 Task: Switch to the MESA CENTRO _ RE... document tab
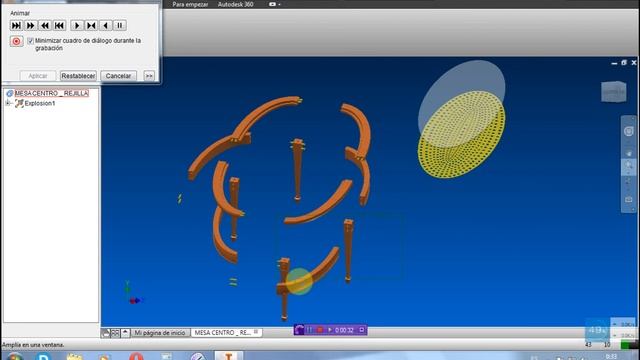click(222, 333)
